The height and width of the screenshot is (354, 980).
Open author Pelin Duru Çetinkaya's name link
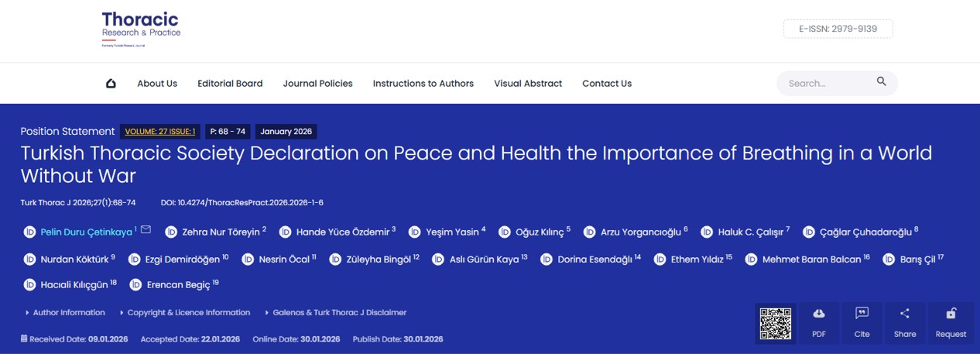click(x=86, y=232)
